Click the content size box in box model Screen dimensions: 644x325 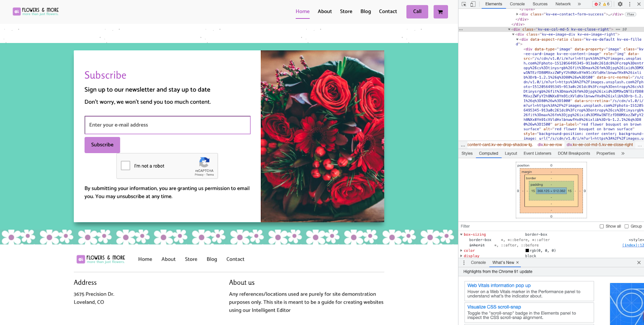551,191
